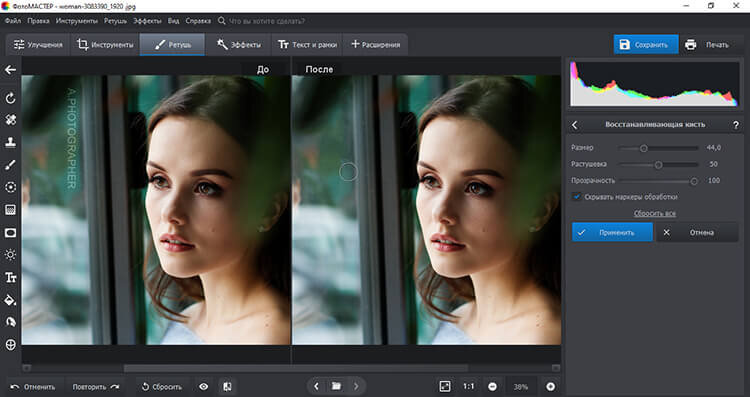Click the back arrow at sidebar top
The width and height of the screenshot is (750, 397).
[10, 70]
